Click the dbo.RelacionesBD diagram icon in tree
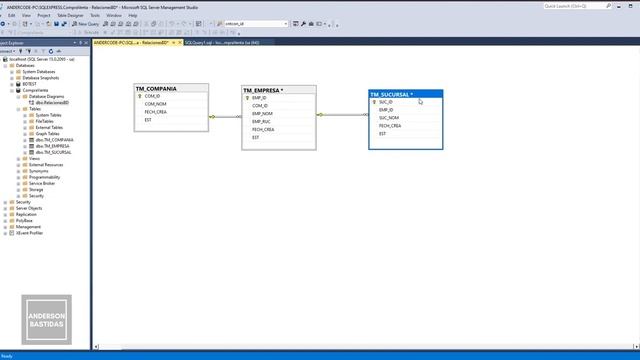The height and width of the screenshot is (360, 640). (31, 103)
